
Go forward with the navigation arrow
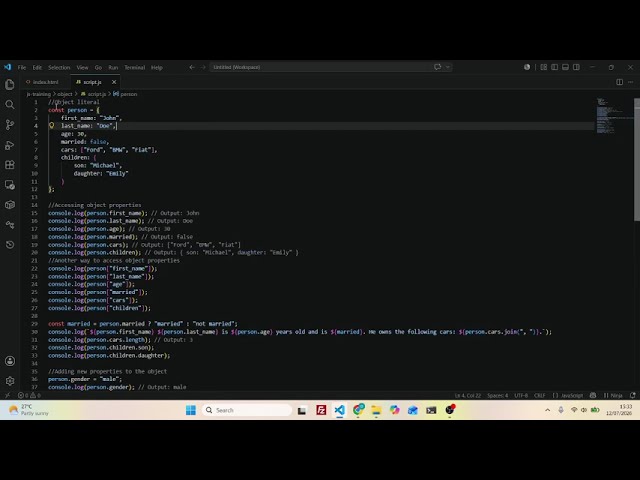point(203,67)
